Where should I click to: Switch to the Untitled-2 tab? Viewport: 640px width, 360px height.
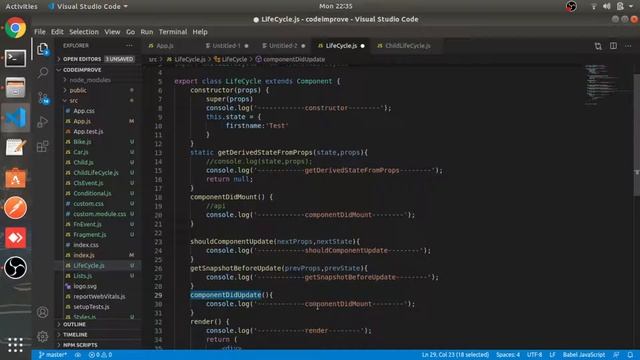pyautogui.click(x=284, y=46)
